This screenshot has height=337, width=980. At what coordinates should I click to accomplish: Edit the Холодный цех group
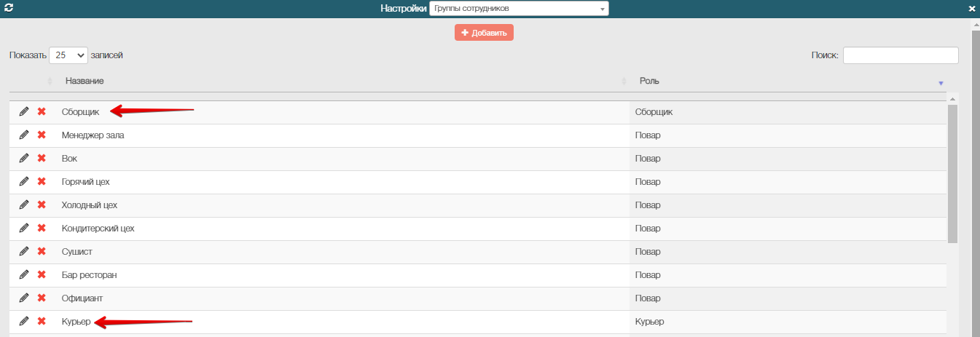(x=24, y=205)
